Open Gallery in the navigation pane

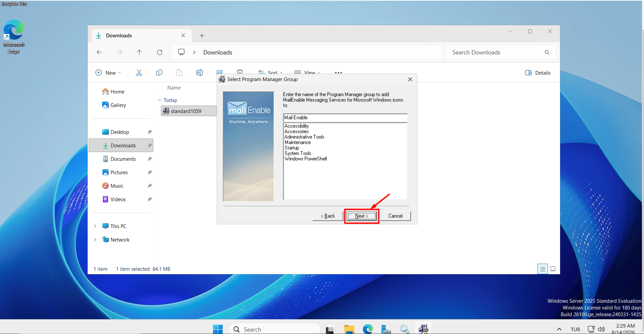point(114,105)
